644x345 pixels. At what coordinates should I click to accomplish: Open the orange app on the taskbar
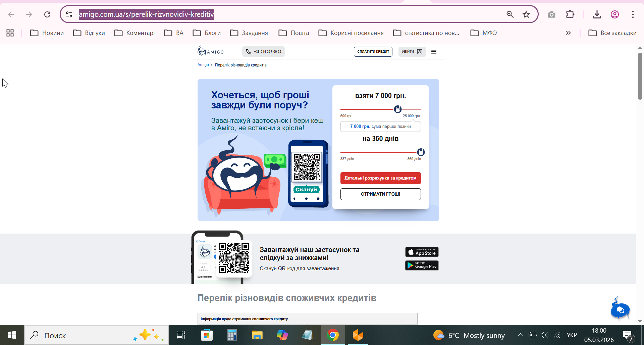[x=358, y=335]
